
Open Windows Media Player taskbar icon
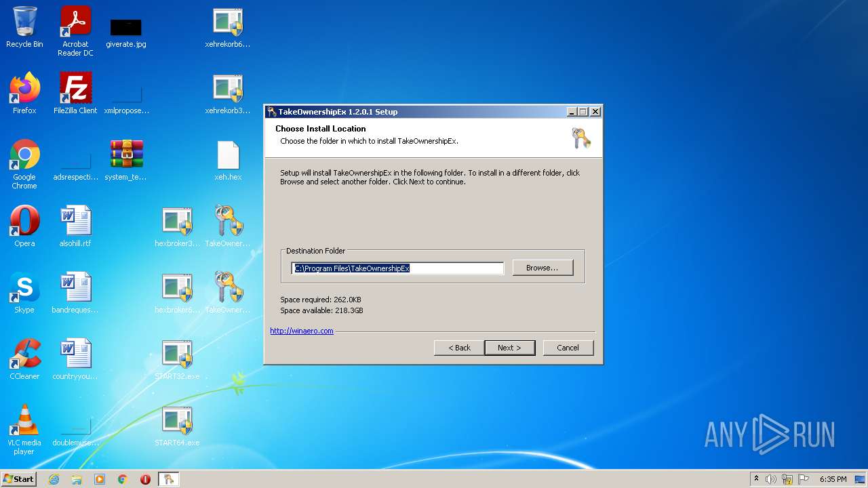(x=100, y=479)
